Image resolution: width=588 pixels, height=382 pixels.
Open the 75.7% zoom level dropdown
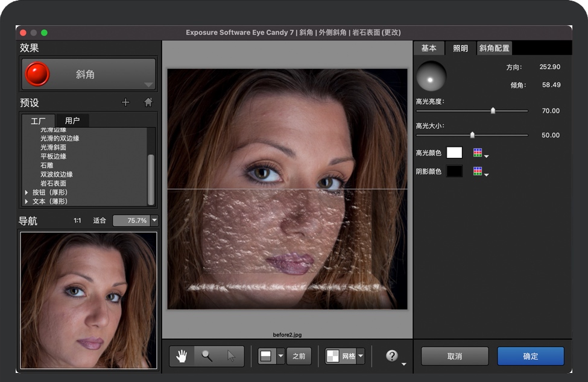coord(154,221)
